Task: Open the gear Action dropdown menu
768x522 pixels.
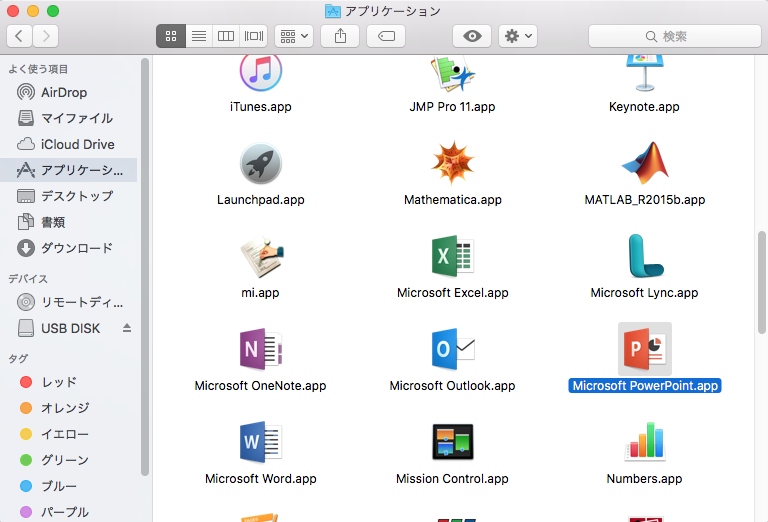Action: tap(518, 36)
